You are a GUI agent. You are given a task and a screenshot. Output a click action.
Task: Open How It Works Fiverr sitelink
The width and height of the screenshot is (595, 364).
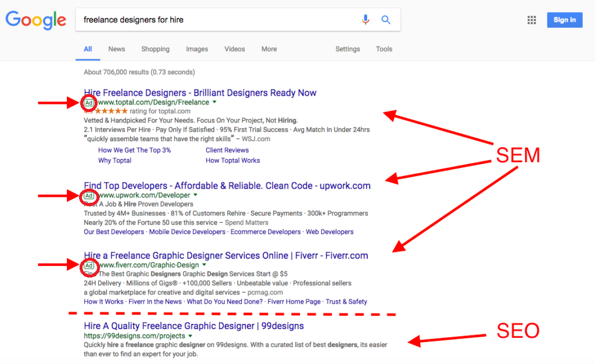pos(103,301)
